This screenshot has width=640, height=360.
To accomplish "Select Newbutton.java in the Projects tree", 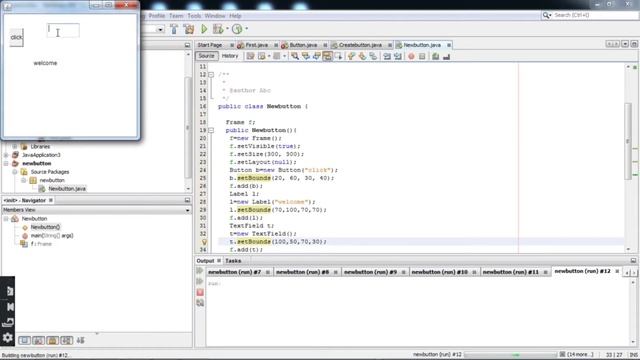I will (x=67, y=189).
